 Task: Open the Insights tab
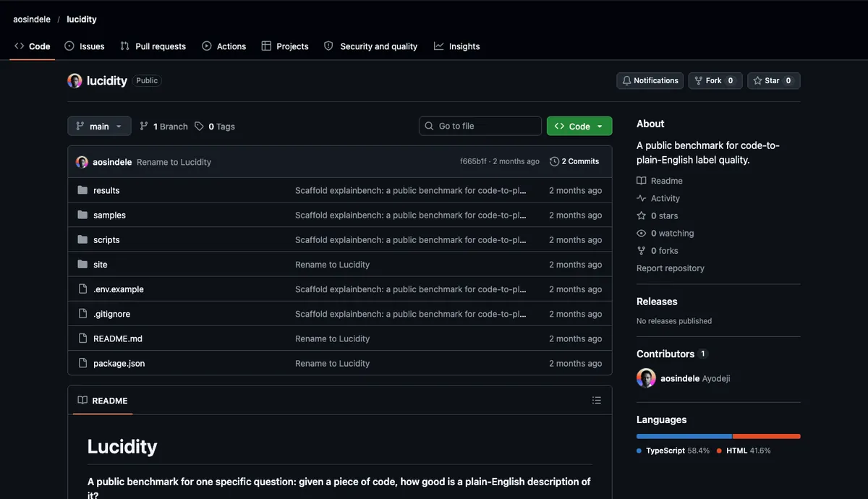(457, 46)
